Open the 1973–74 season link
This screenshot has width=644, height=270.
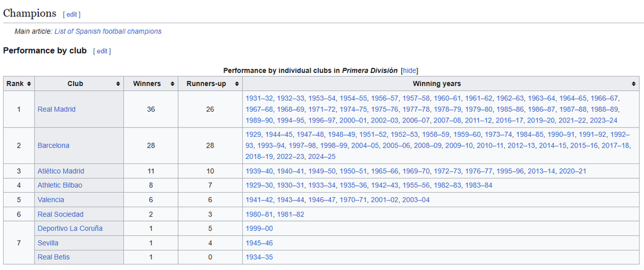tap(499, 134)
